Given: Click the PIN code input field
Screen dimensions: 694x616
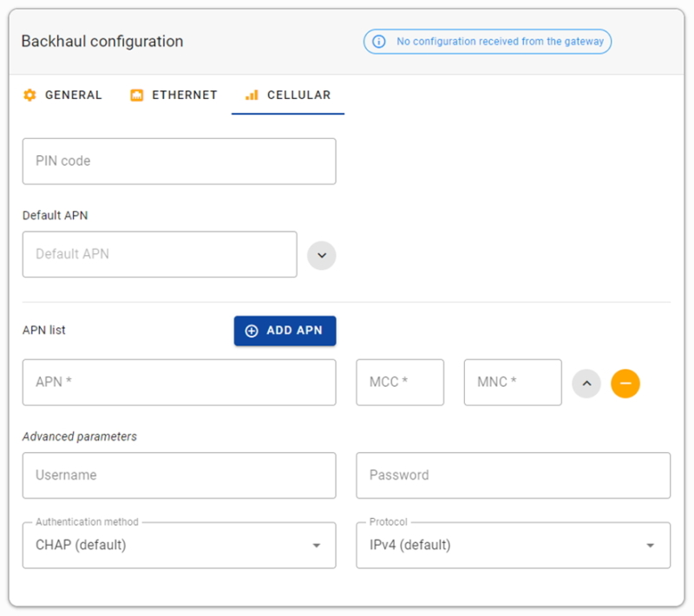Looking at the screenshot, I should pyautogui.click(x=179, y=161).
